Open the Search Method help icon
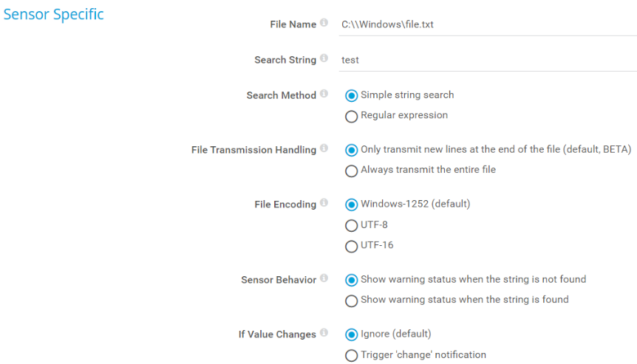This screenshot has width=637, height=364. (324, 95)
